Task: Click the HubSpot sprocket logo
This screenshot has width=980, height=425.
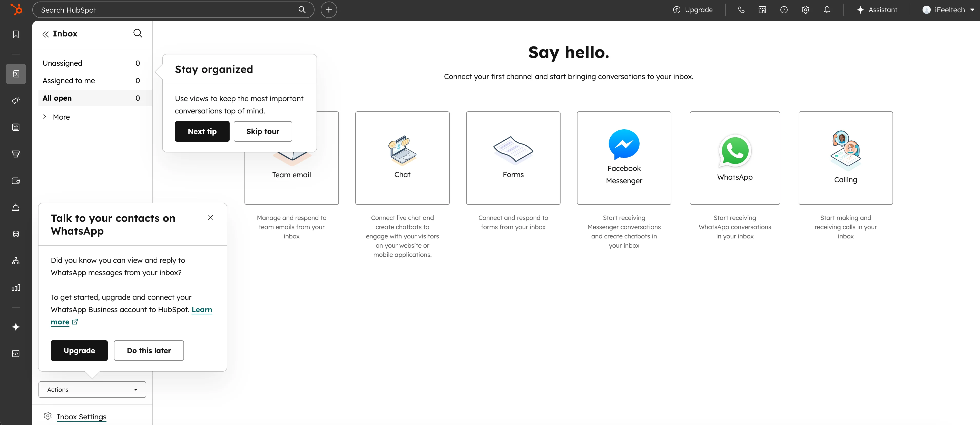Action: point(16,9)
